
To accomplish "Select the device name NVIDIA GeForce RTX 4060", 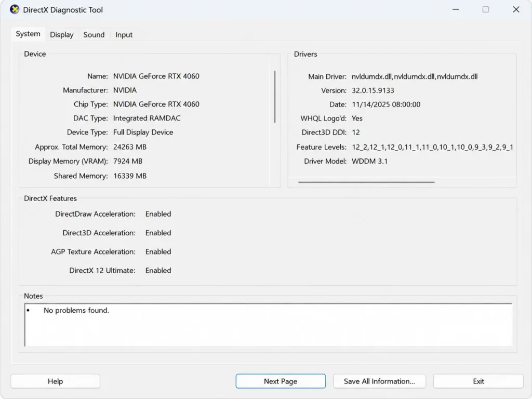I will (x=156, y=76).
